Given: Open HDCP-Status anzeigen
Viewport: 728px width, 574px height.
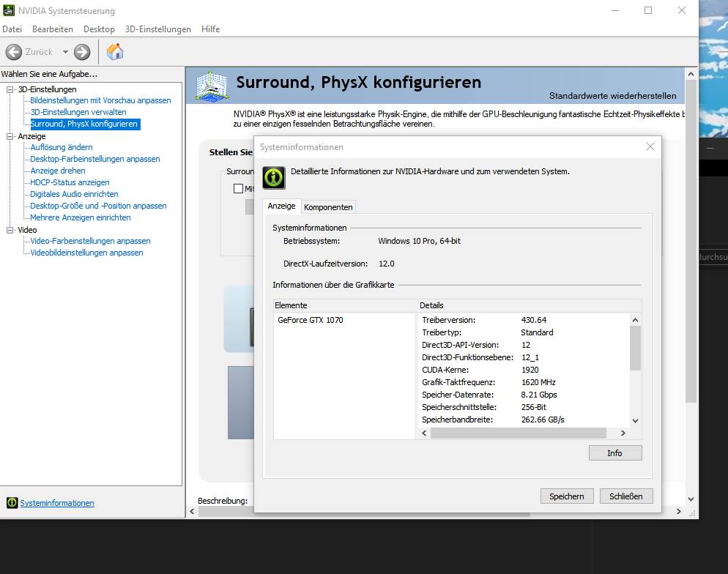Looking at the screenshot, I should coord(70,182).
